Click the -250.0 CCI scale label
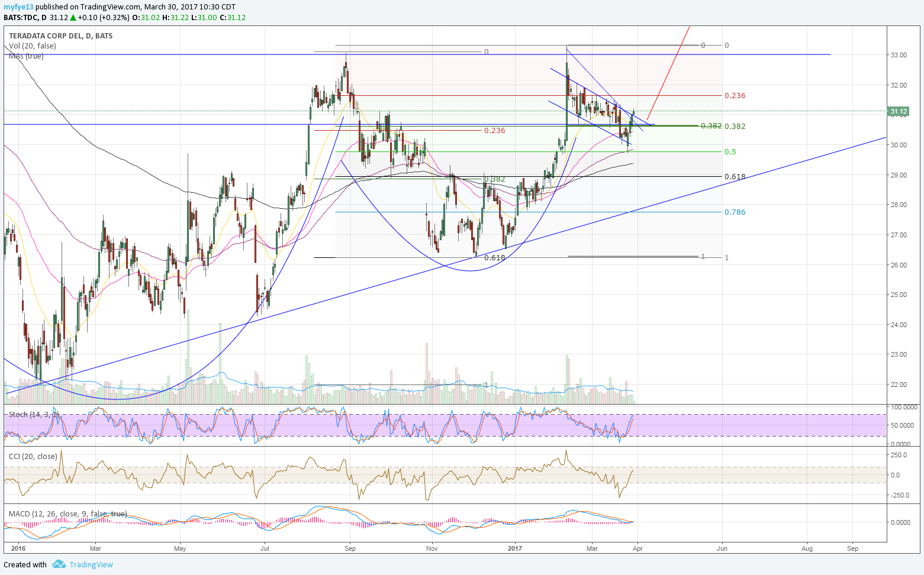This screenshot has height=575, width=924. point(900,495)
